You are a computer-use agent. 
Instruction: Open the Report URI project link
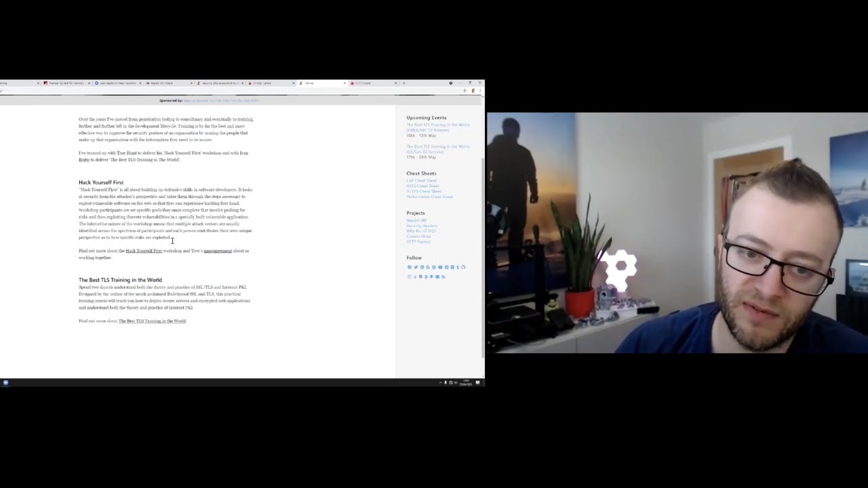416,220
